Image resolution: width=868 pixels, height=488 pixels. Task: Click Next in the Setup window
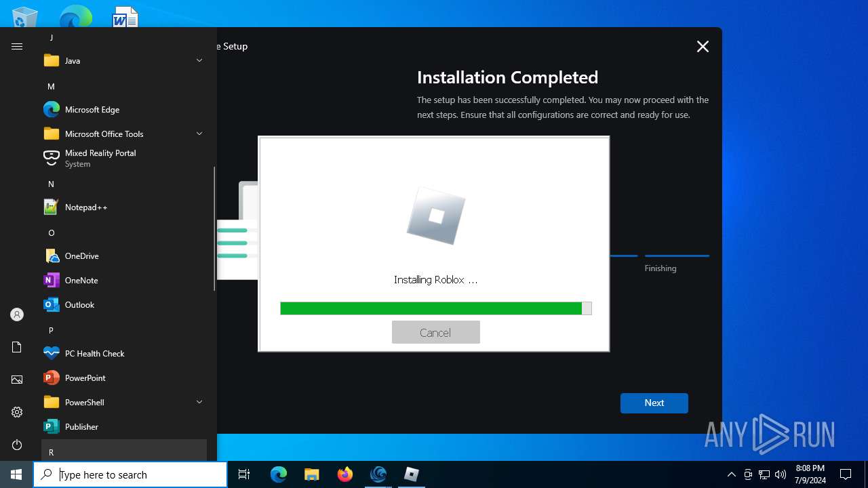click(x=654, y=403)
